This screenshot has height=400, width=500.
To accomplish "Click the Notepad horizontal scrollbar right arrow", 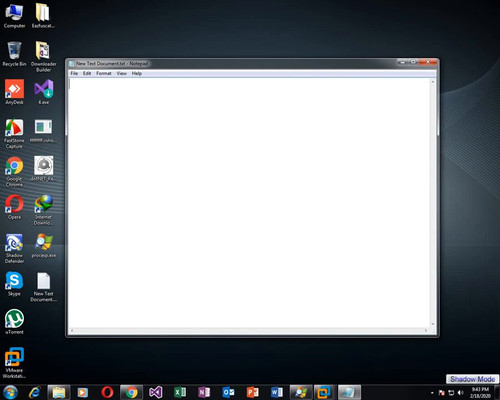I will (x=426, y=331).
